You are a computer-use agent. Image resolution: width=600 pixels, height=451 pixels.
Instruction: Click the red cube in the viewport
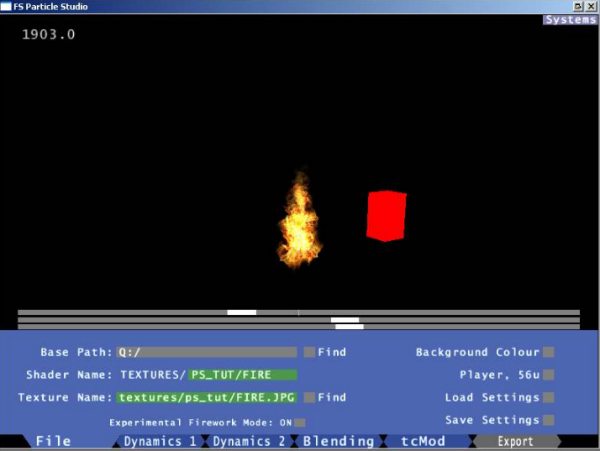386,215
